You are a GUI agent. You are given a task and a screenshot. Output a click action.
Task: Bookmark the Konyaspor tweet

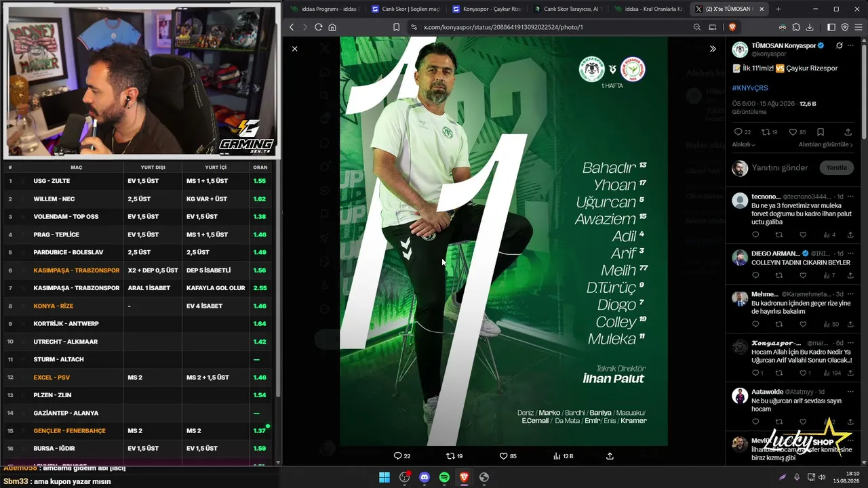pos(821,132)
